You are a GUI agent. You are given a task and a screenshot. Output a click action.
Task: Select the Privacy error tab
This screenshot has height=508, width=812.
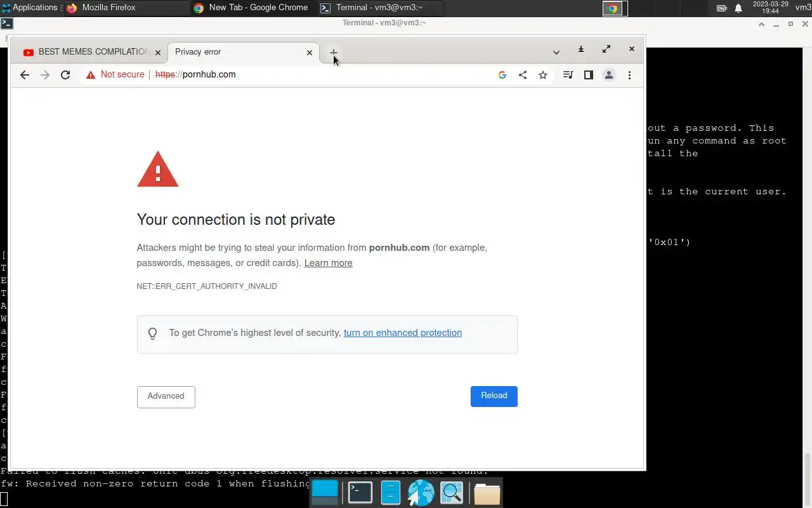pyautogui.click(x=244, y=52)
